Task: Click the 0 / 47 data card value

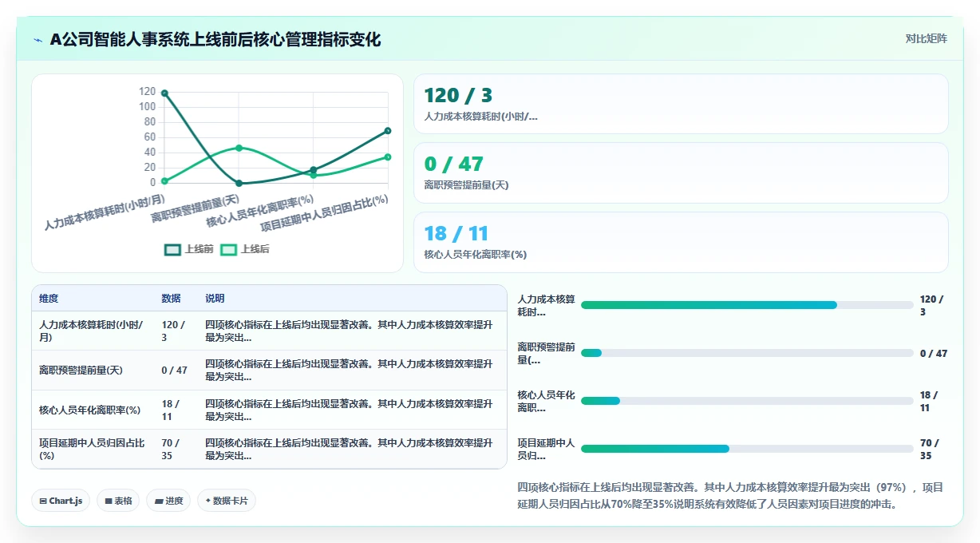Action: 454,164
